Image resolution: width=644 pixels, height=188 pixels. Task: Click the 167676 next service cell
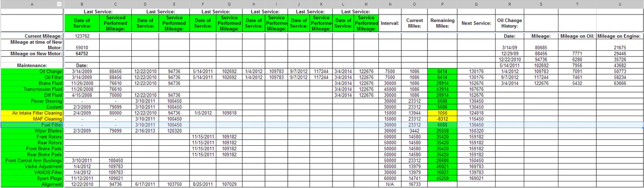click(476, 89)
